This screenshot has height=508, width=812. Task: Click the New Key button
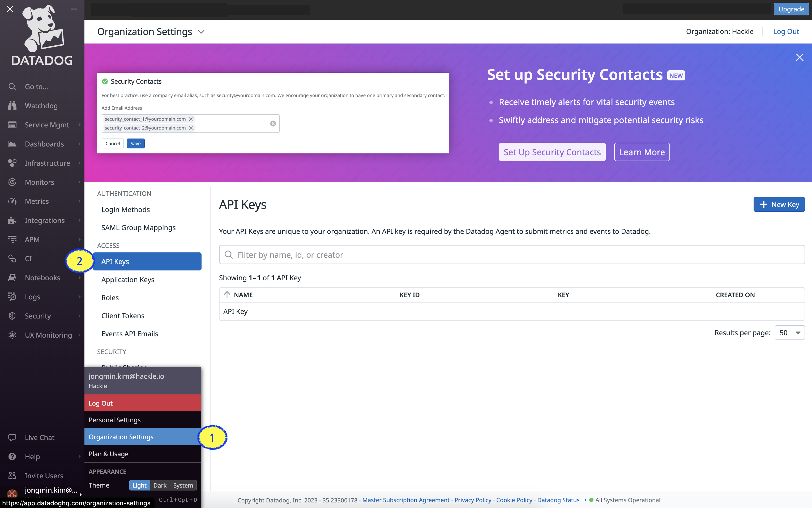coord(779,204)
